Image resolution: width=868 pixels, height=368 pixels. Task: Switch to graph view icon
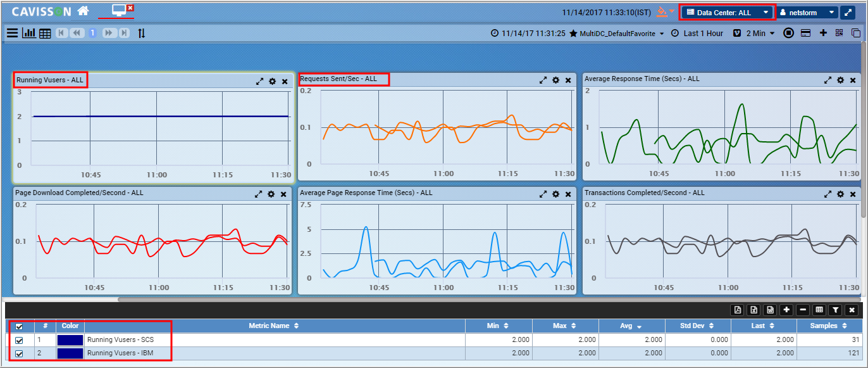pos(29,34)
